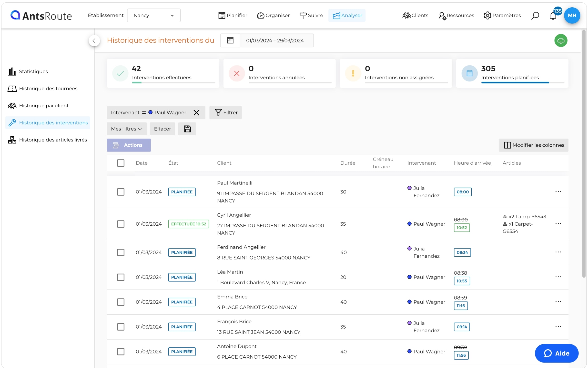This screenshot has height=372, width=588.
Task: Open row options for Emma Brice
Action: click(558, 302)
